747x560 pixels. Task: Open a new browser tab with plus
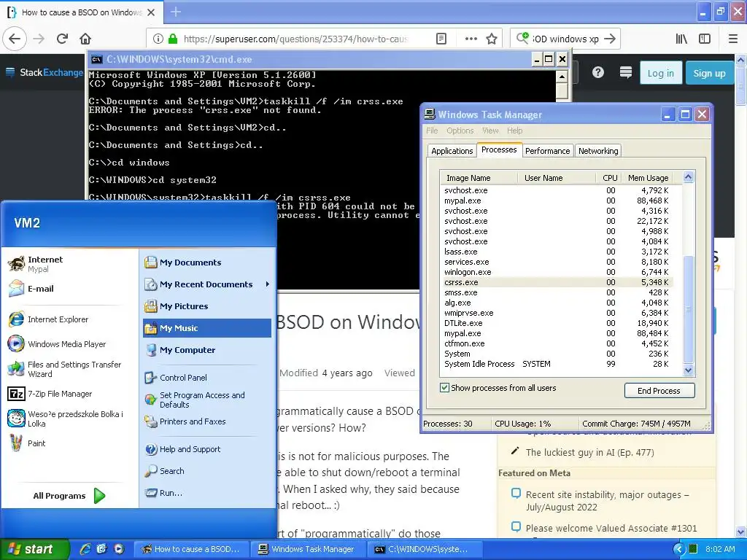point(175,12)
